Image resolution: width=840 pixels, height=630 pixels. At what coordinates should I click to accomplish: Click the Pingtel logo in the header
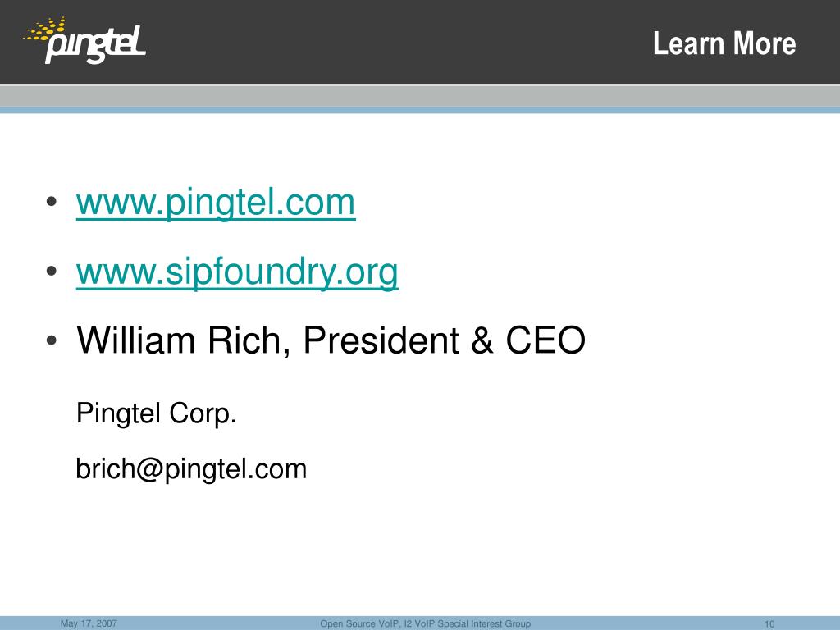click(84, 41)
